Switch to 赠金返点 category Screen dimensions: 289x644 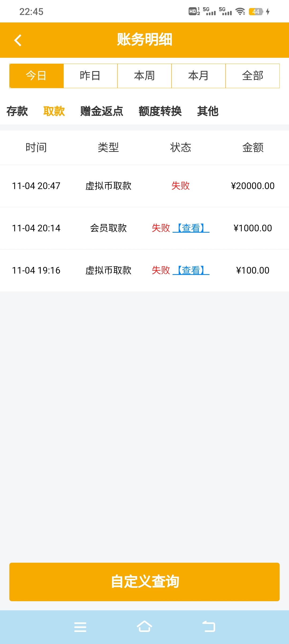coord(102,111)
